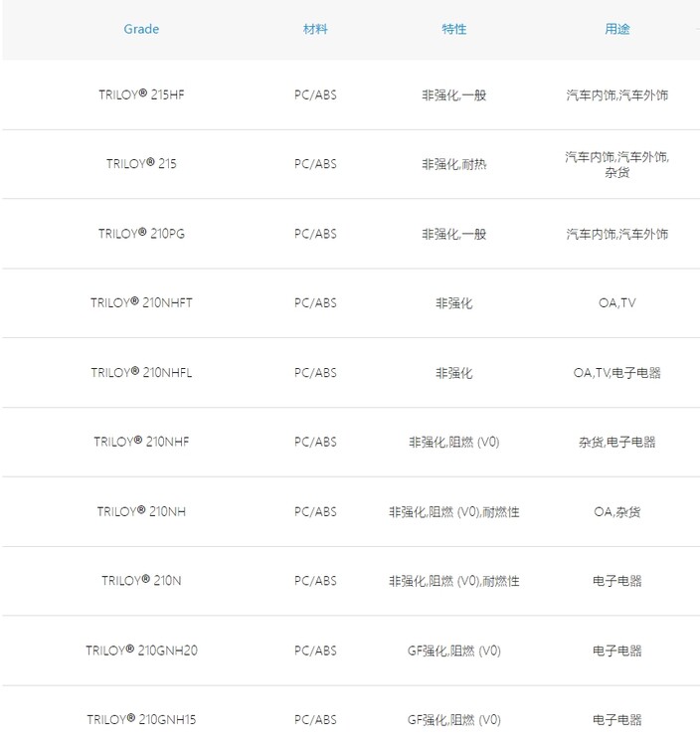Image resolution: width=700 pixels, height=746 pixels.
Task: Open TRILOY 210PG grade details
Action: tap(141, 234)
